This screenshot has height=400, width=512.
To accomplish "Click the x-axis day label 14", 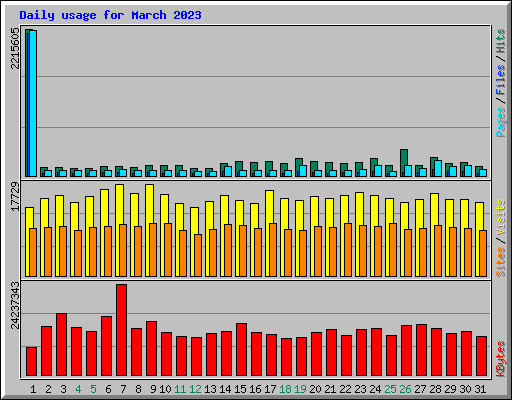I will [x=225, y=389].
